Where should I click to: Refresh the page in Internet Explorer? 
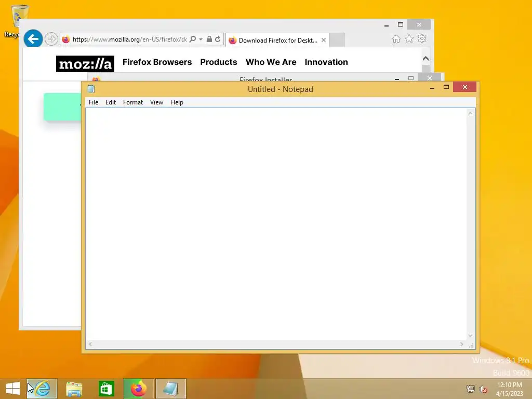[218, 39]
